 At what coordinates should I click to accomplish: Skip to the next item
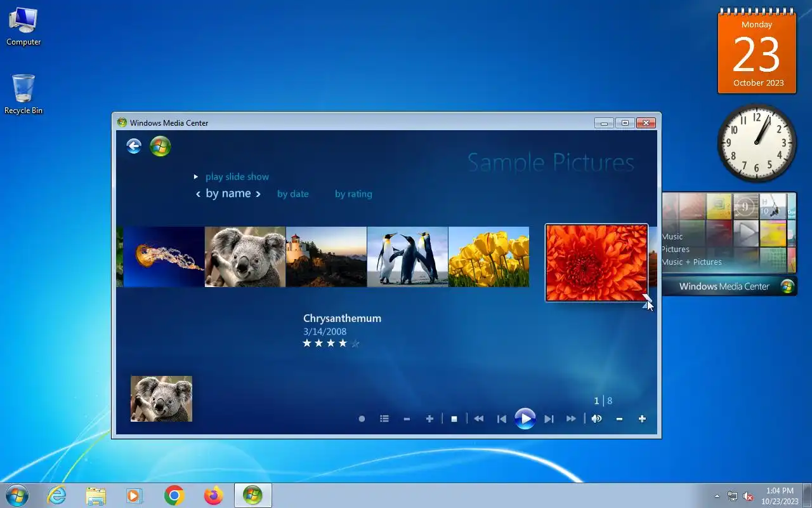[549, 419]
